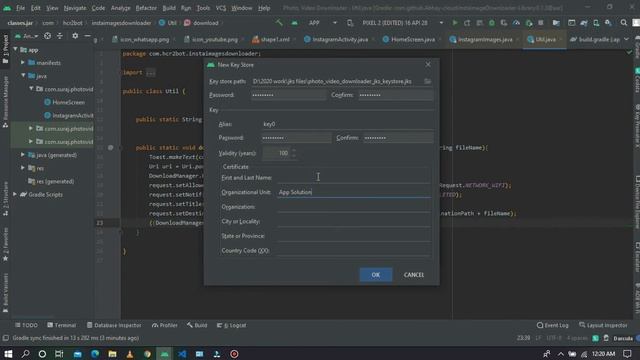
Task: Open the AVD Manager phone icon
Action: click(x=596, y=23)
